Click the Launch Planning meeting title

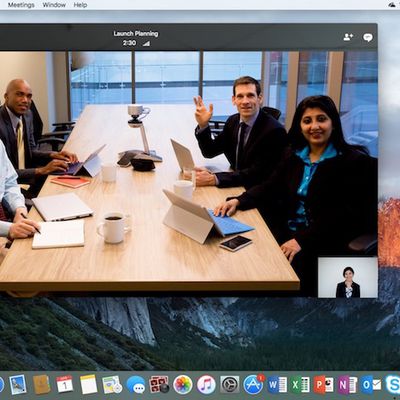tap(136, 33)
